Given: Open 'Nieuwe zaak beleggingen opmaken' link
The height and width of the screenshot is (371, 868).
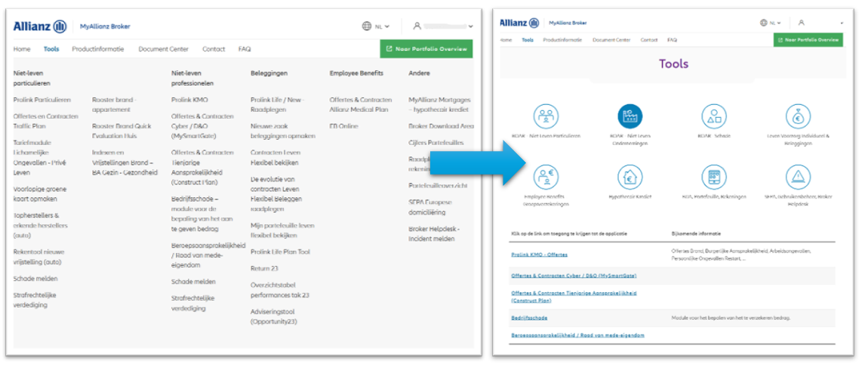Looking at the screenshot, I should 283,131.
